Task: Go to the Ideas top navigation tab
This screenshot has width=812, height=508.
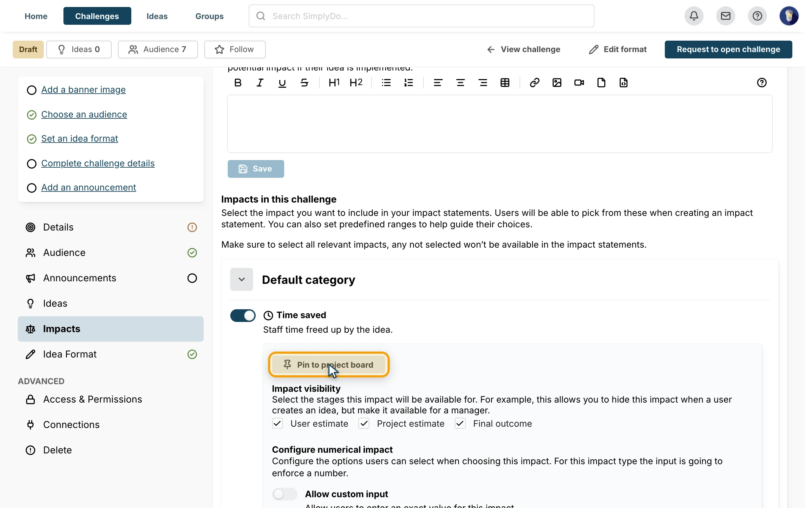Action: point(157,16)
